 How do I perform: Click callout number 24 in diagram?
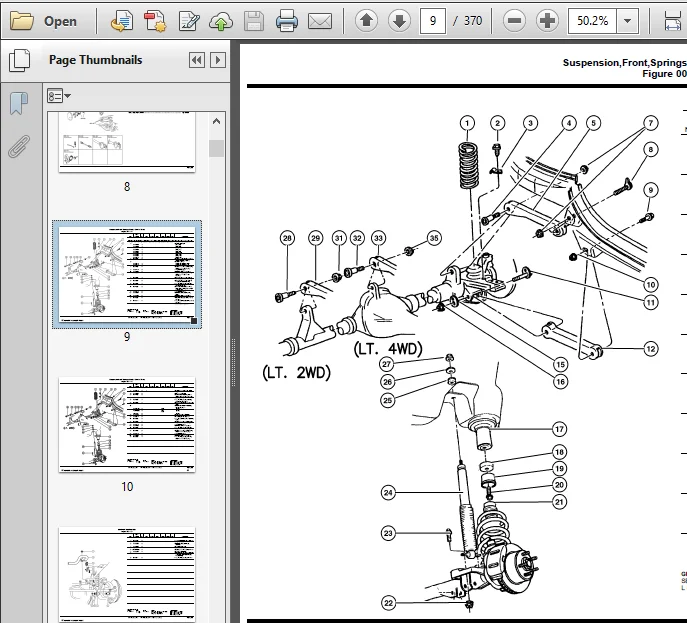tap(388, 493)
